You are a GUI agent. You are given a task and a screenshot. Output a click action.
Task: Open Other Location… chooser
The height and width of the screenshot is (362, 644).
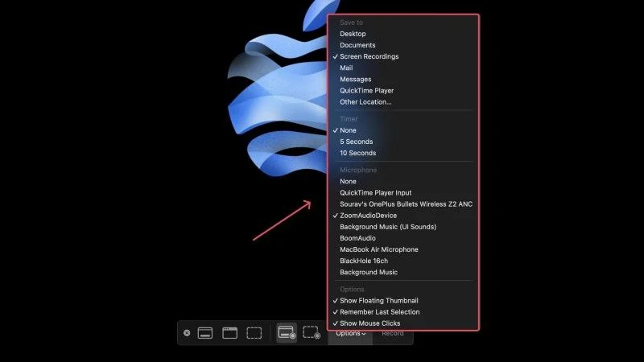pyautogui.click(x=365, y=102)
